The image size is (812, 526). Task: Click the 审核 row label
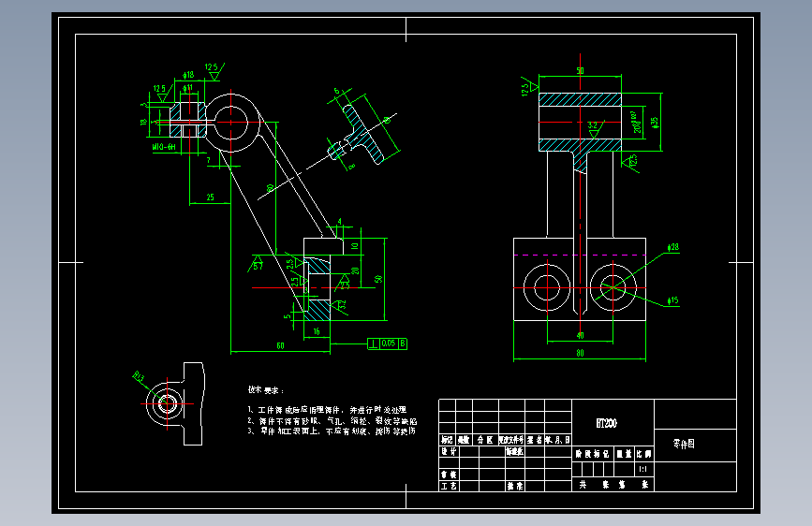(x=449, y=475)
